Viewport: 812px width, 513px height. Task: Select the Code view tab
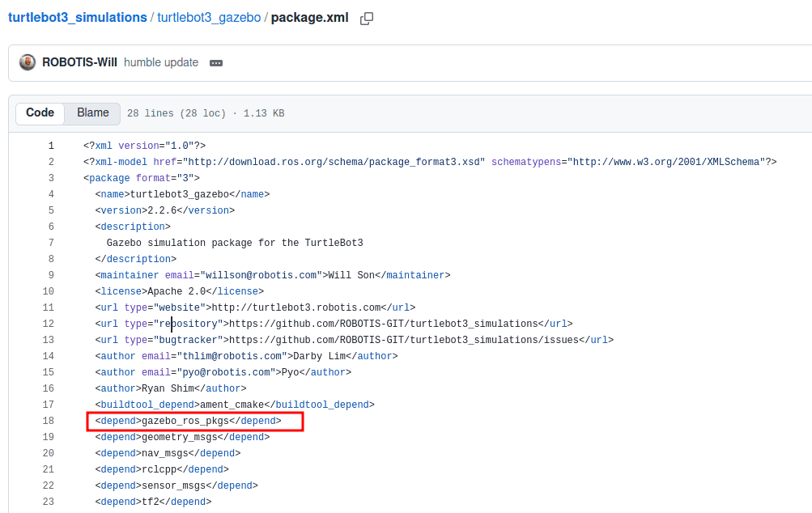(40, 113)
